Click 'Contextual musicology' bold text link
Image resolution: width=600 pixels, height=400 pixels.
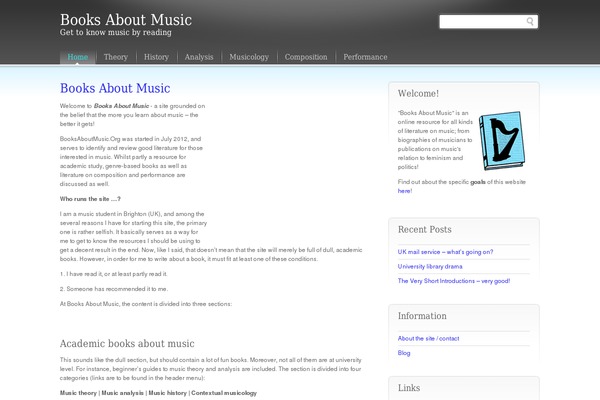click(224, 393)
